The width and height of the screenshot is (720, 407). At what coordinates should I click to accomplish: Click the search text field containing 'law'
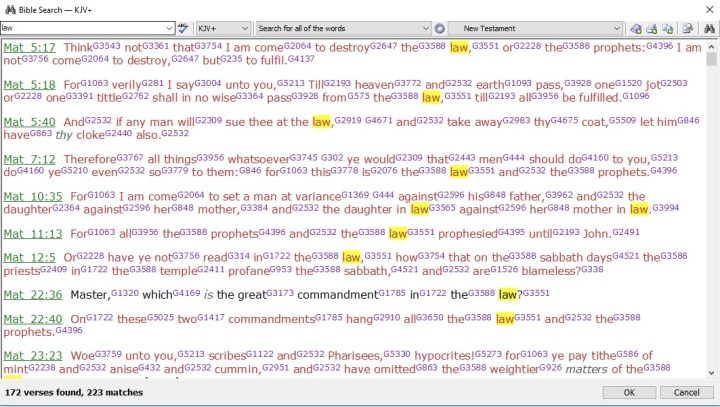tap(80, 28)
